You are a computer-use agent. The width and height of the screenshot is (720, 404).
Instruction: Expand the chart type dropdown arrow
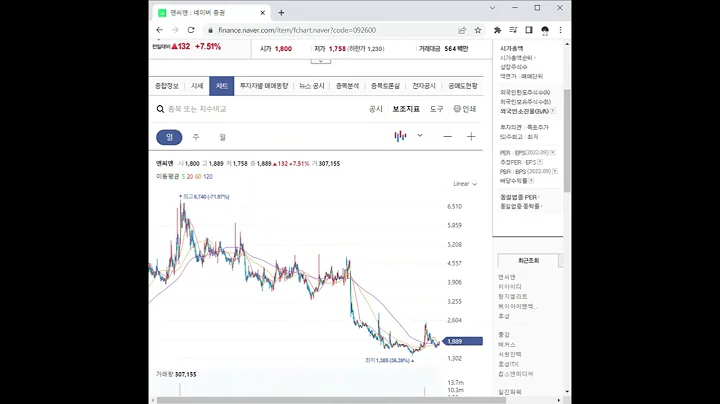point(420,135)
